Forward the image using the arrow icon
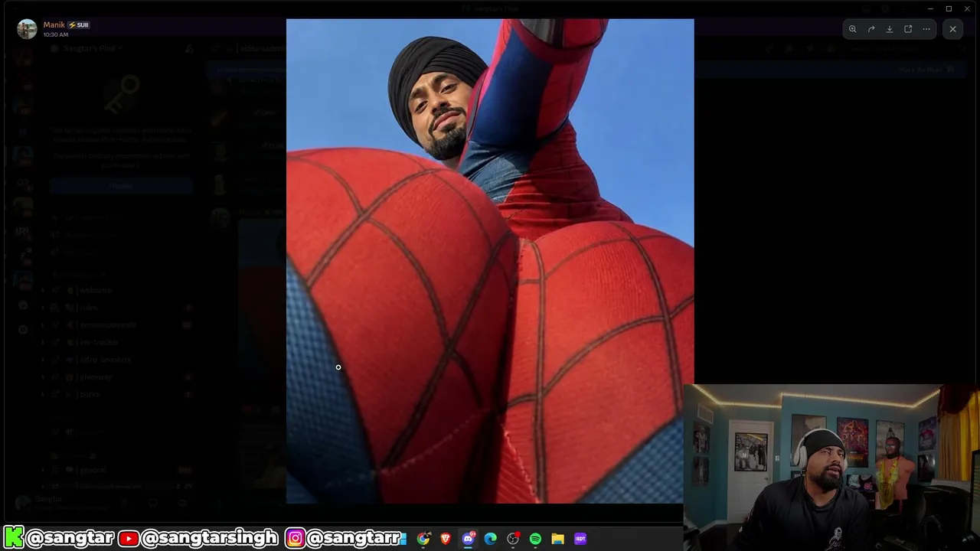 pyautogui.click(x=871, y=29)
